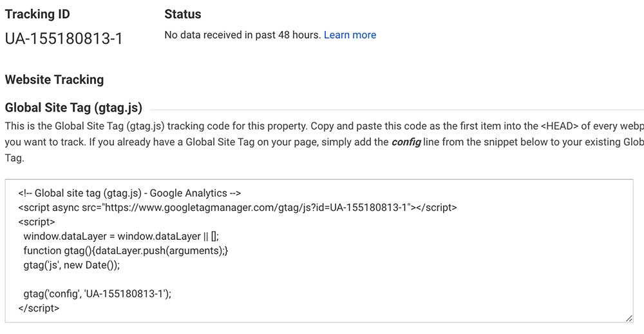Click the Status heading label
644x334 pixels.
point(182,14)
